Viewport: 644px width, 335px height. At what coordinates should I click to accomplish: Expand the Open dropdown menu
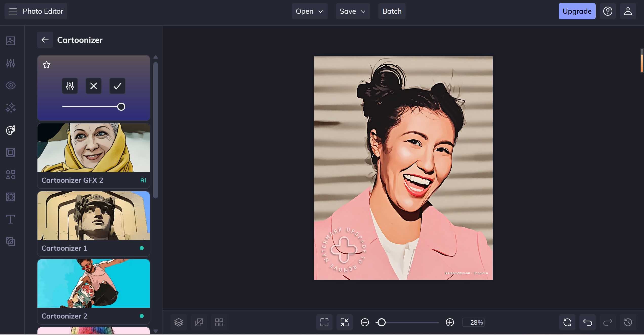[x=309, y=11]
